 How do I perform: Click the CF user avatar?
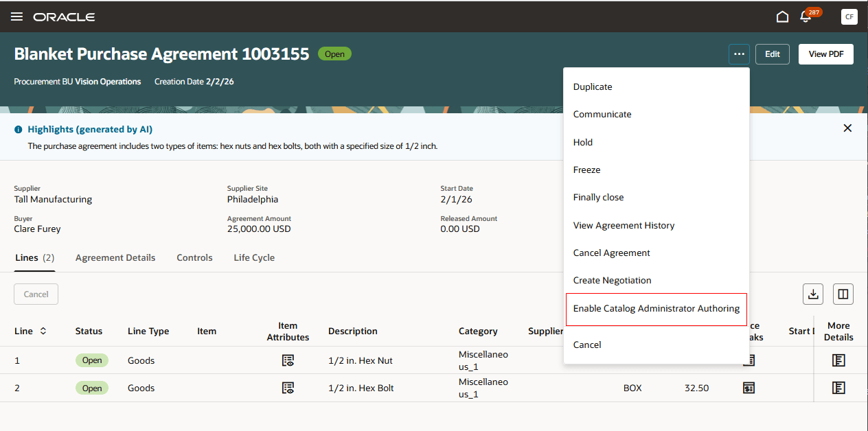click(849, 16)
